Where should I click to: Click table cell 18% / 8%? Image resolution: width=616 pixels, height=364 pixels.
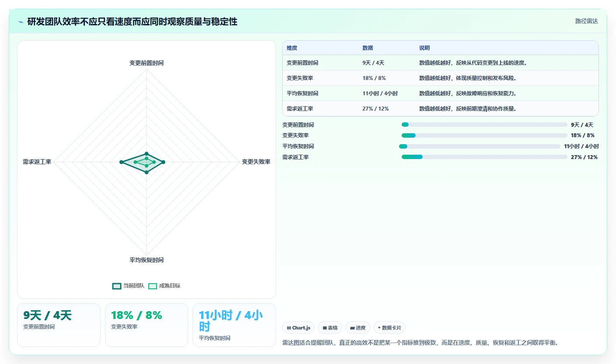(x=374, y=78)
